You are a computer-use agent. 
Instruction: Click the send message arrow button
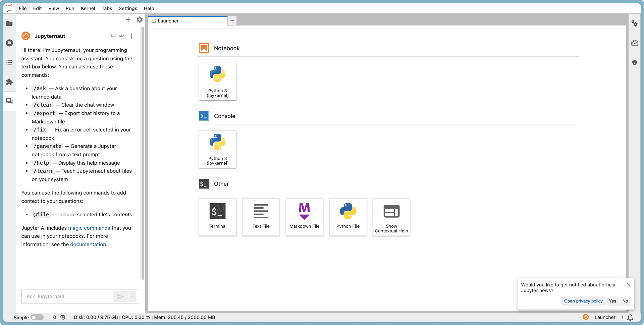coord(120,296)
